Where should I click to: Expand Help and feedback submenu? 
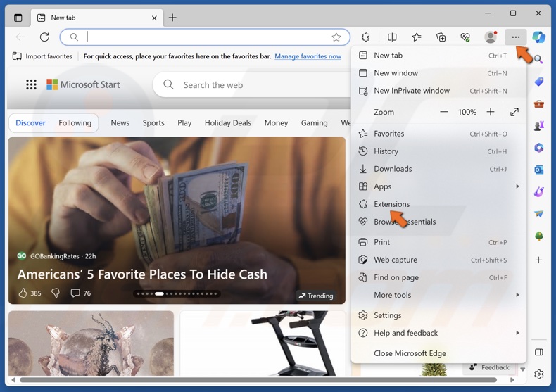pos(438,333)
